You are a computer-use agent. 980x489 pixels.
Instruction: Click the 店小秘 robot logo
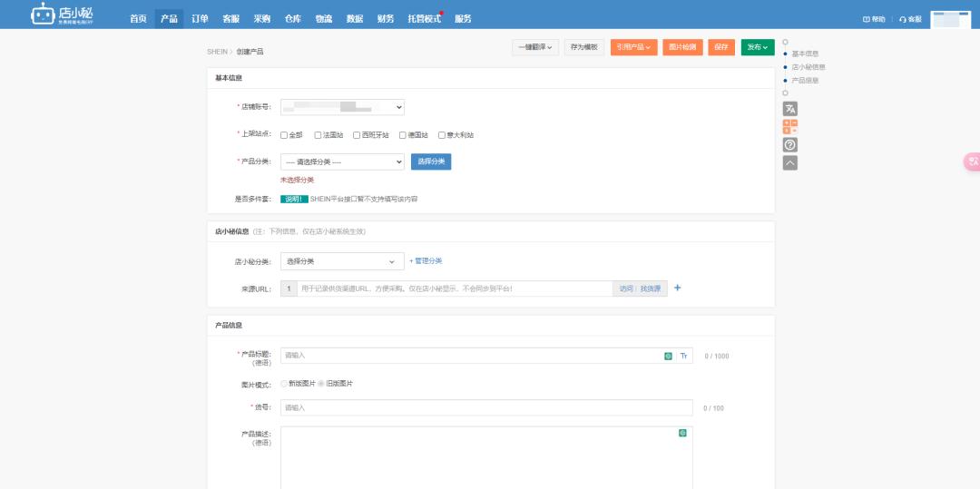click(42, 15)
